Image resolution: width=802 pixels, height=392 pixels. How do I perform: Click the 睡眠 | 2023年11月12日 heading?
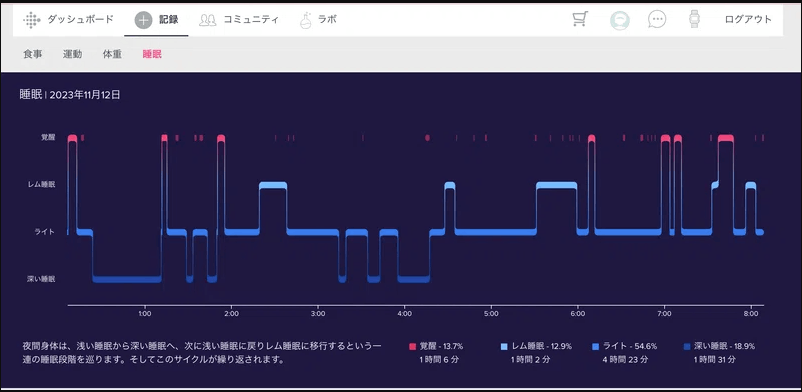[70, 94]
